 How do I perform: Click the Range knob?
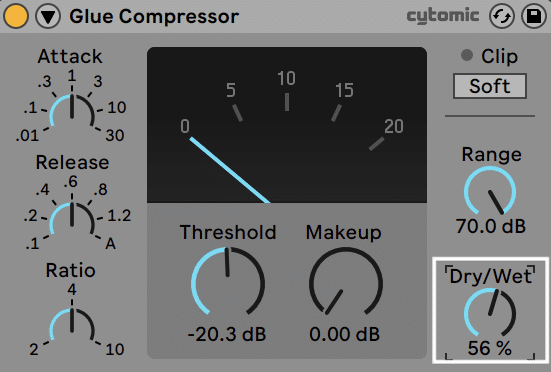click(x=490, y=192)
